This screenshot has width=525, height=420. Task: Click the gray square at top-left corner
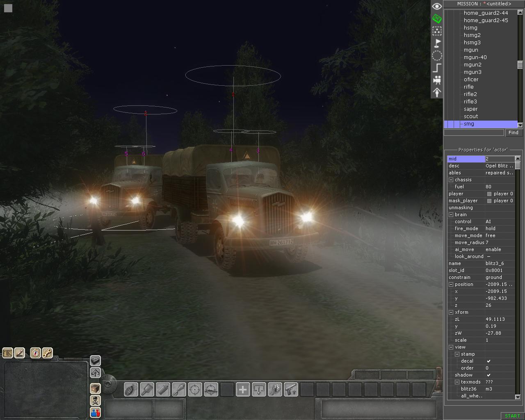(x=8, y=8)
